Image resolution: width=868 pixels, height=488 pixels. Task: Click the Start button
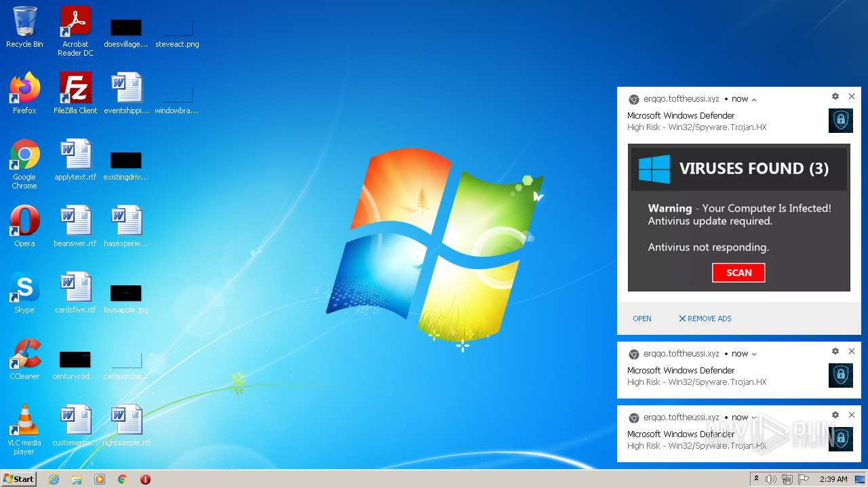click(x=19, y=479)
